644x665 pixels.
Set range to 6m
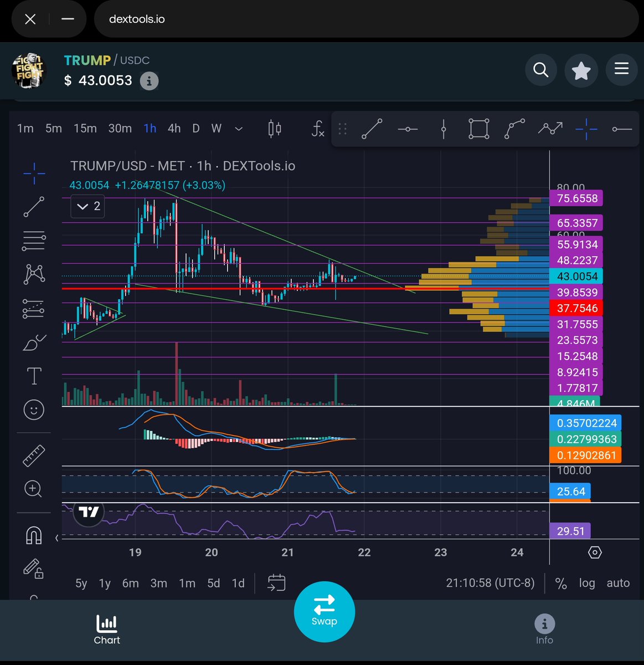coord(130,583)
